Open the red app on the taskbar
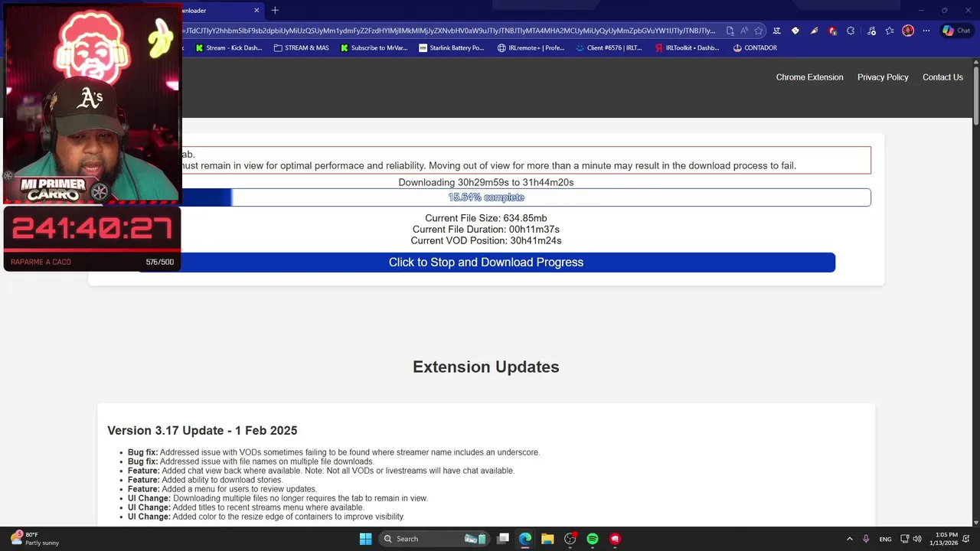Image resolution: width=980 pixels, height=551 pixels. [615, 539]
